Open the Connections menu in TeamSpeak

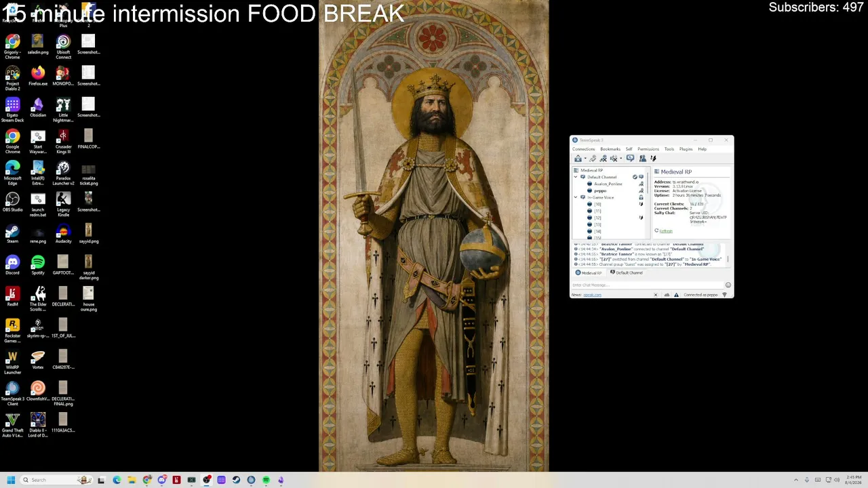tap(583, 149)
